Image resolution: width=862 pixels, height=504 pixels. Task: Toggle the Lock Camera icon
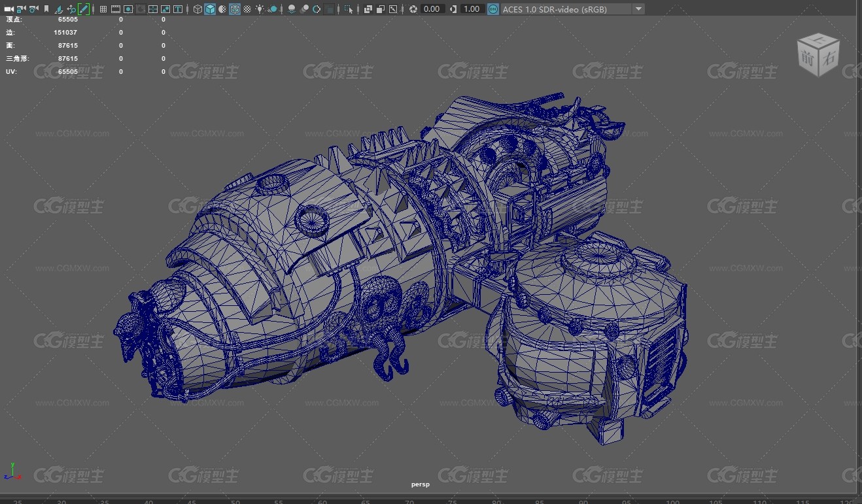21,9
